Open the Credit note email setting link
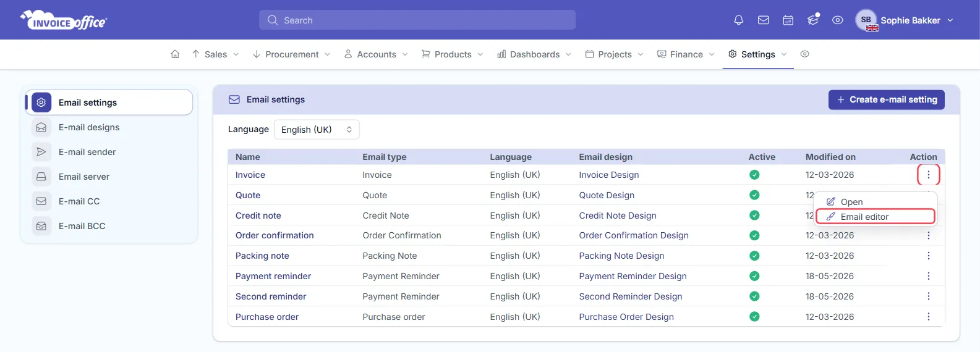The width and height of the screenshot is (980, 352). click(258, 216)
